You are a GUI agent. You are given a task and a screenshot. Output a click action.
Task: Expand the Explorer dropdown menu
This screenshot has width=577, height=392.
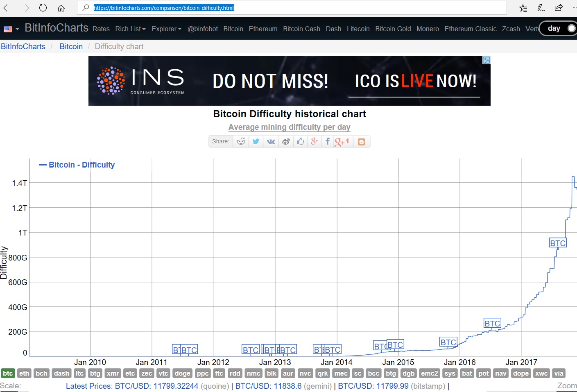167,29
